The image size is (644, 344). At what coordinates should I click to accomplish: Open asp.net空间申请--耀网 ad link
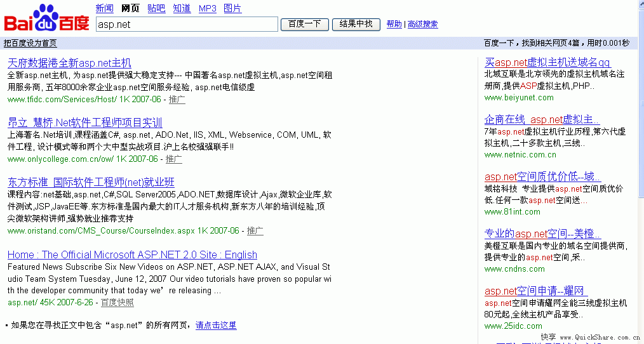click(536, 291)
